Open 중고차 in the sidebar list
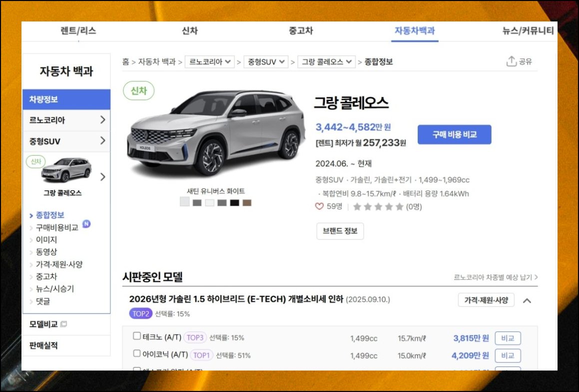The width and height of the screenshot is (579, 392). click(46, 277)
